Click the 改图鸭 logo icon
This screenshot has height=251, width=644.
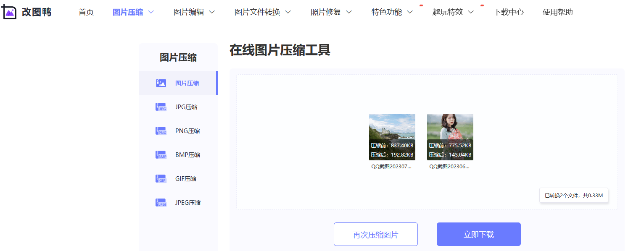coord(9,12)
